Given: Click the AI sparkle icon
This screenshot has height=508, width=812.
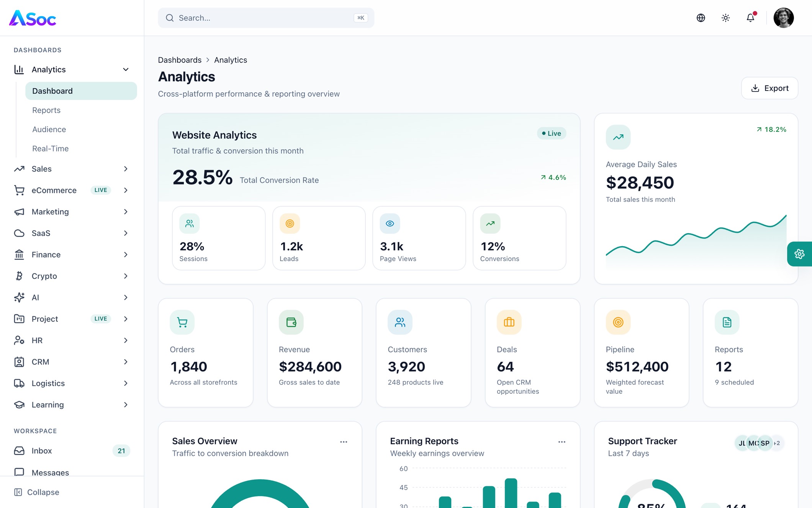Looking at the screenshot, I should [19, 298].
